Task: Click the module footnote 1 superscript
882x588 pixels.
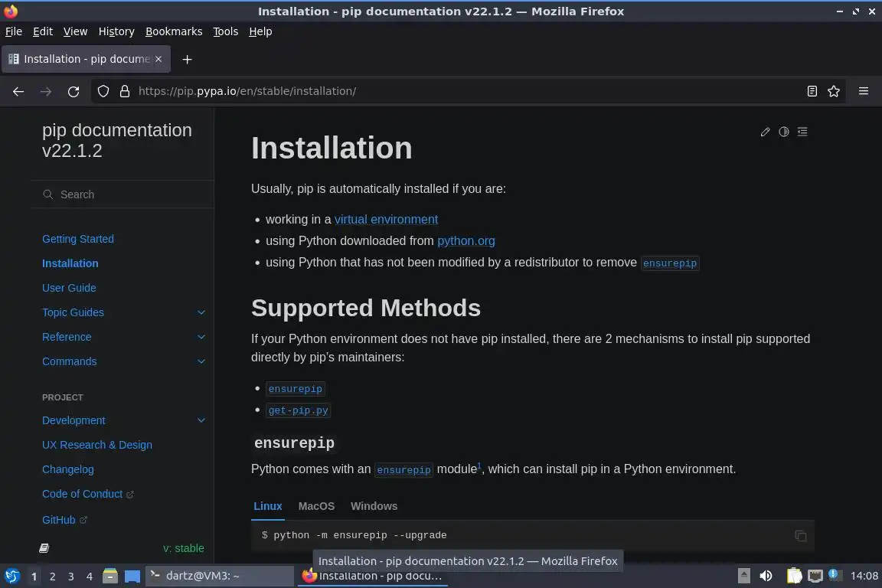Action: pyautogui.click(x=479, y=466)
